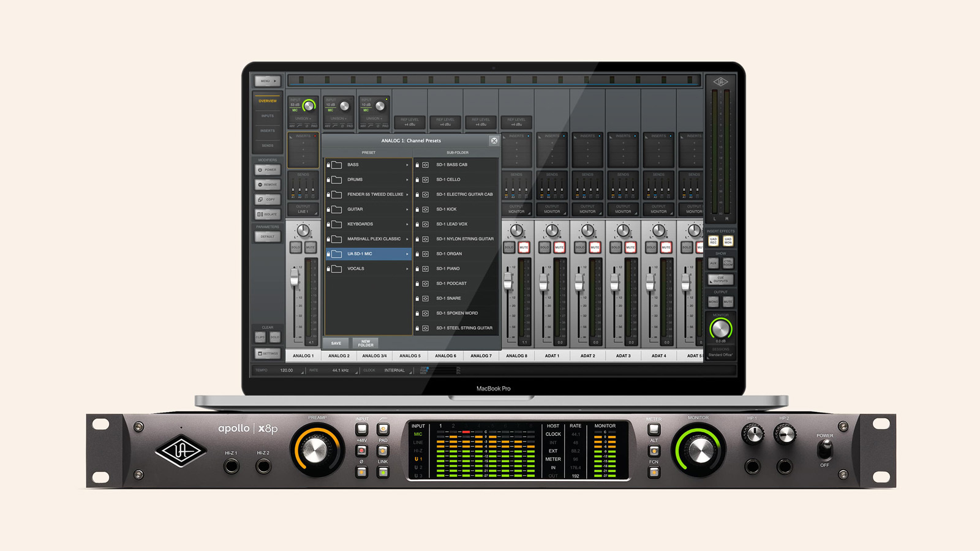Click the folder icon for VOCALS presets
The height and width of the screenshot is (551, 980).
point(337,269)
